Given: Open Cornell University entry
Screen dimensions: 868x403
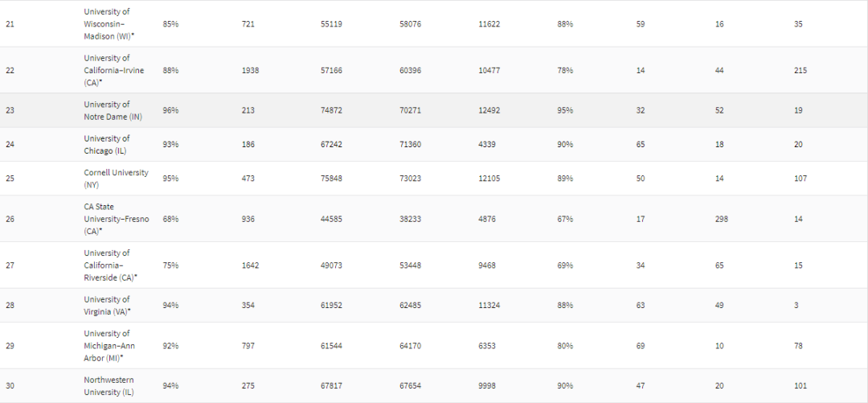Looking at the screenshot, I should click(x=116, y=179).
